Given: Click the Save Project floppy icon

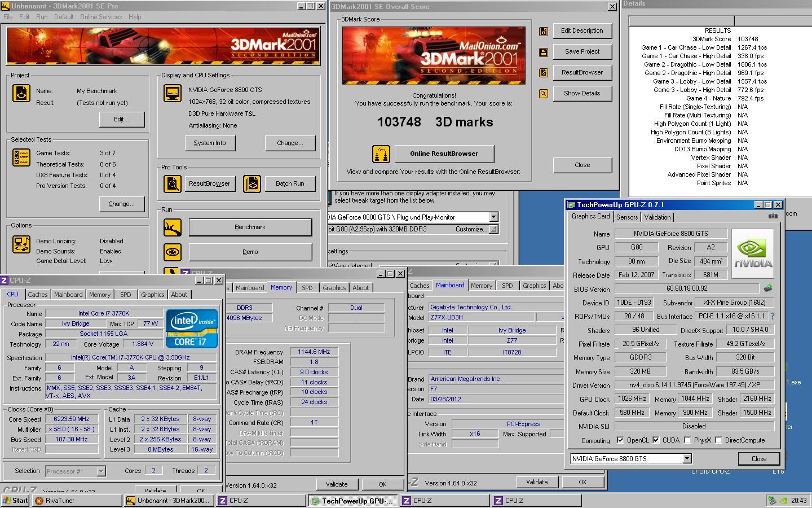Looking at the screenshot, I should (x=544, y=52).
